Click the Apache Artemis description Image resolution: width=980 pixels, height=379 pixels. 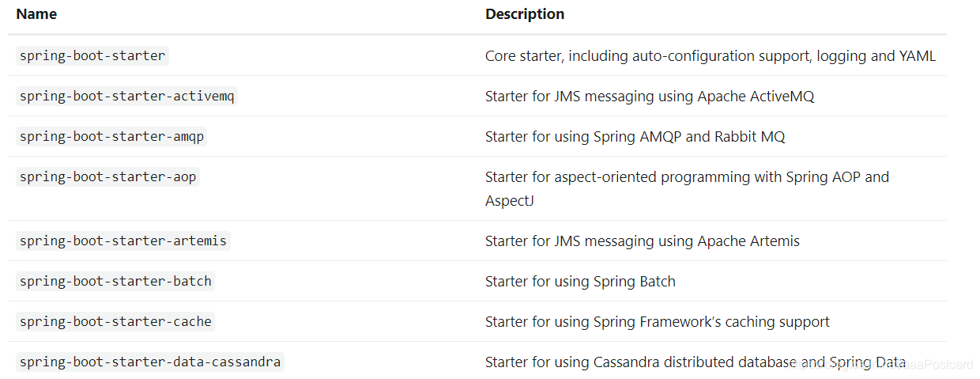coord(642,241)
